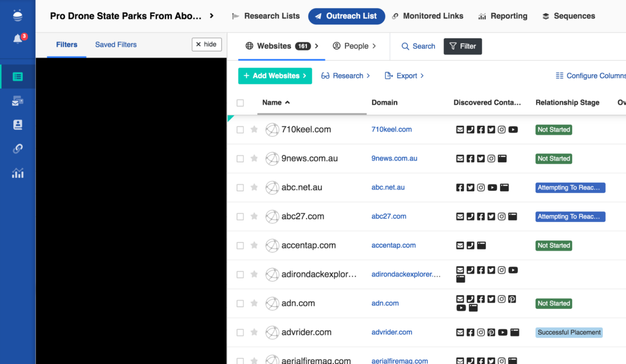
Task: Open Reporting via the chart sidebar icon
Action: click(x=18, y=173)
